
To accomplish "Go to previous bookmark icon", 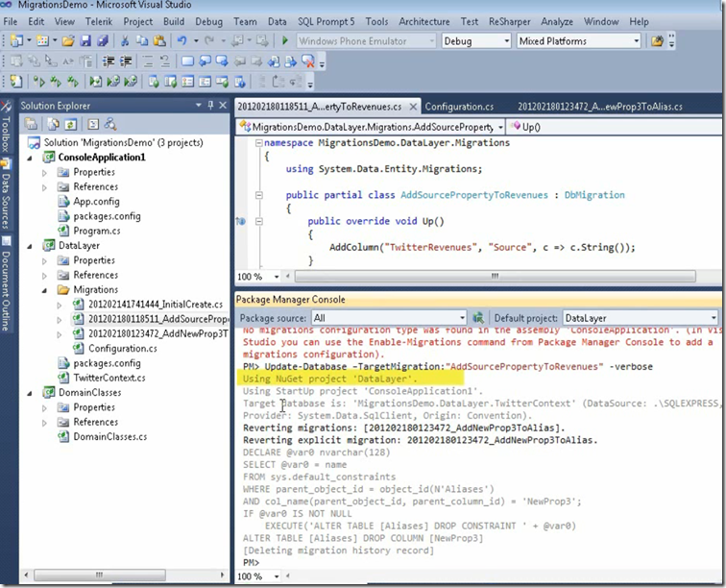I will coord(205,61).
